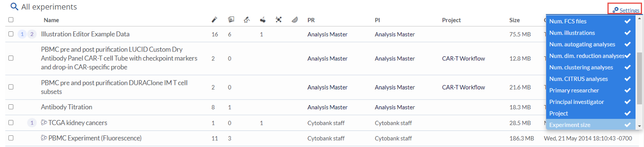This screenshot has height=147, width=644.
Task: Open PBMC Experiment (Fluorescence)
Action: coord(95,138)
